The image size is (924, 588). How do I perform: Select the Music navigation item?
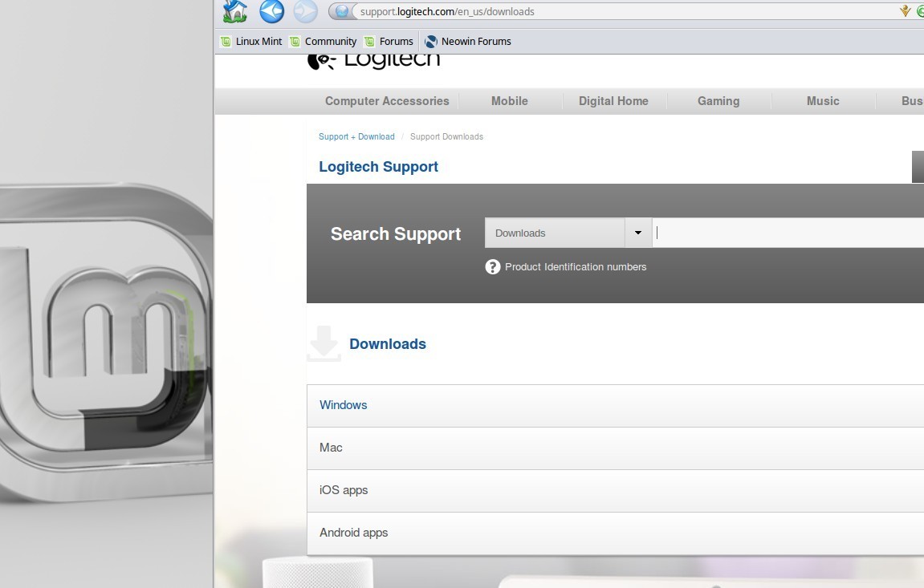click(x=823, y=101)
